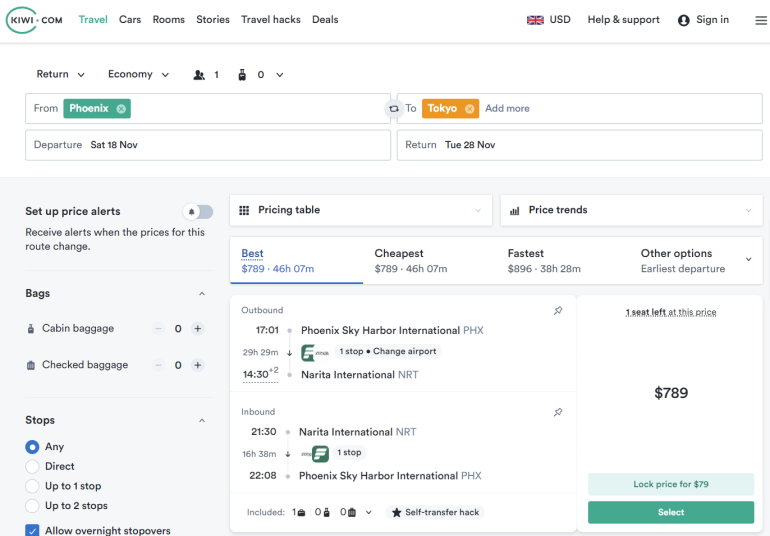The image size is (770, 536).
Task: Remove Phoenix from the From field
Action: click(121, 109)
